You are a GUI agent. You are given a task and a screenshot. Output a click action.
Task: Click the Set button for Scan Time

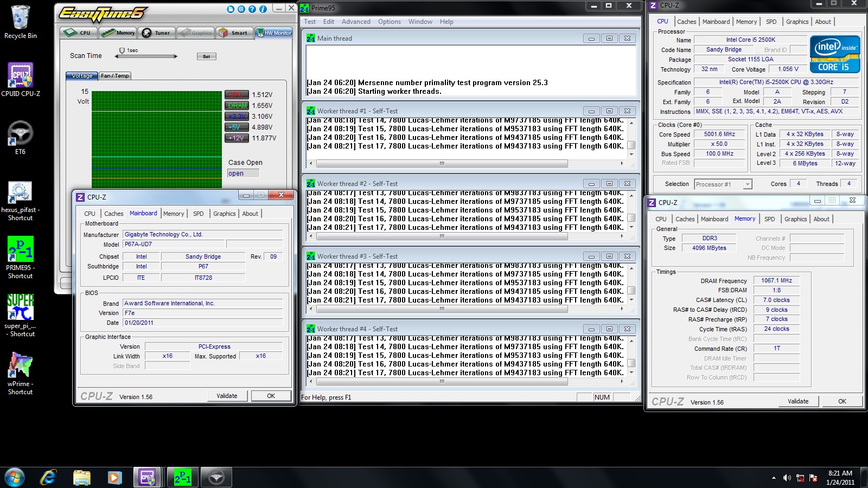pyautogui.click(x=206, y=56)
